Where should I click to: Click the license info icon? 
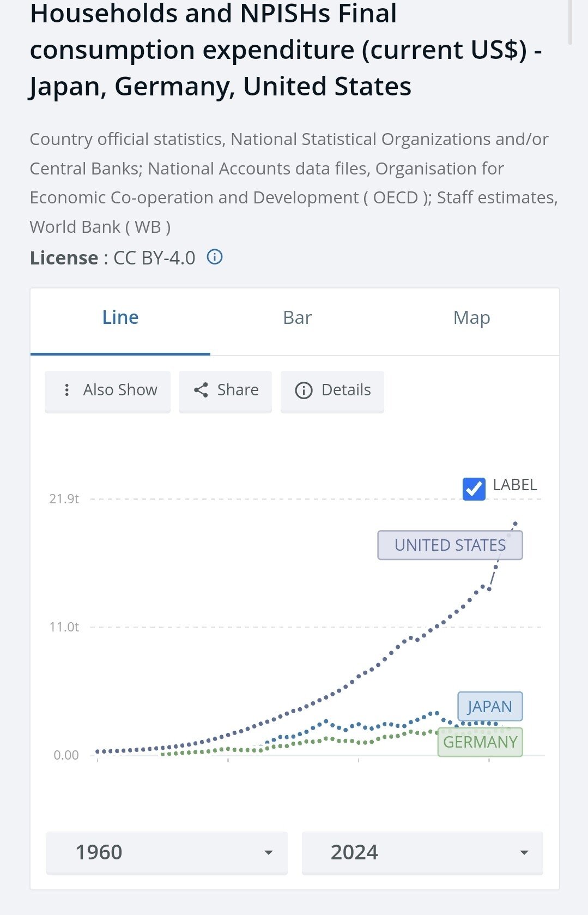pyautogui.click(x=215, y=257)
